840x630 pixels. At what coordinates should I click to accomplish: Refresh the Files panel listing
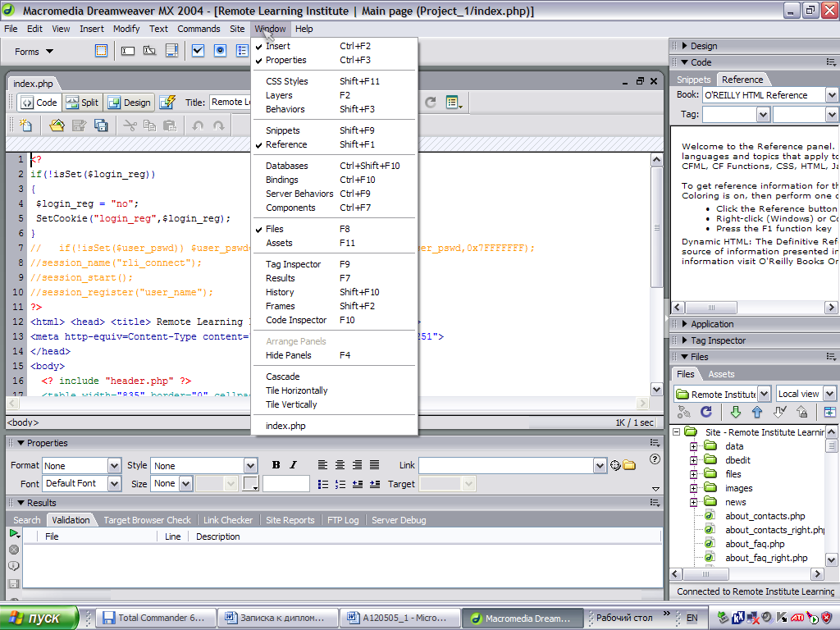click(705, 412)
